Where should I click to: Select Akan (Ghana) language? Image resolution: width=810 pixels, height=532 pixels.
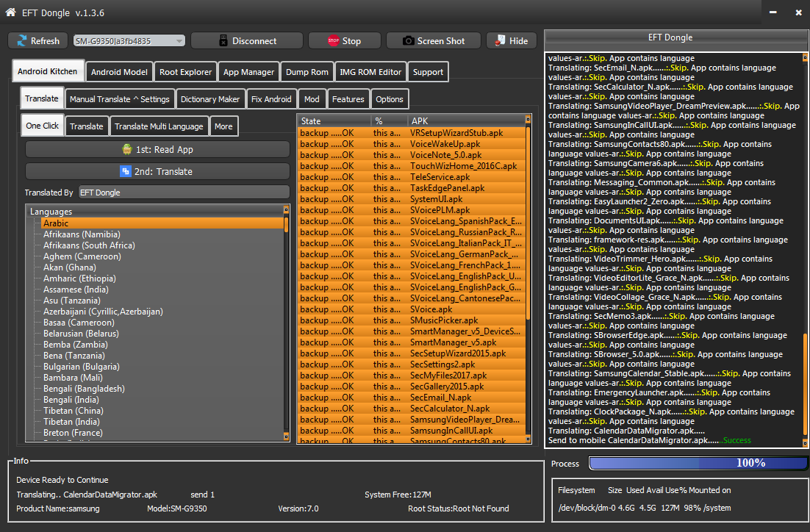(70, 267)
